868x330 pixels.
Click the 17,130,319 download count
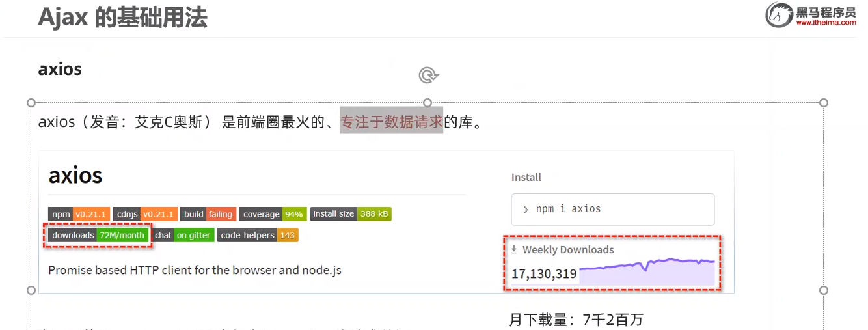pyautogui.click(x=544, y=274)
